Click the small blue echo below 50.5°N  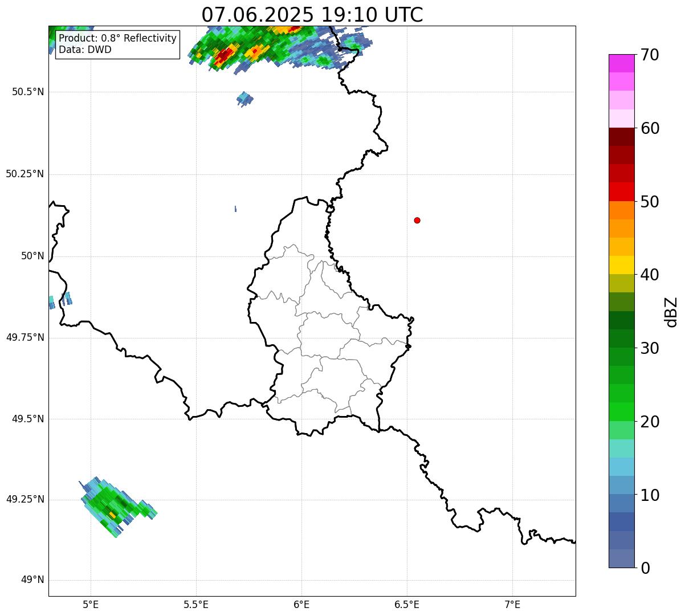[244, 99]
